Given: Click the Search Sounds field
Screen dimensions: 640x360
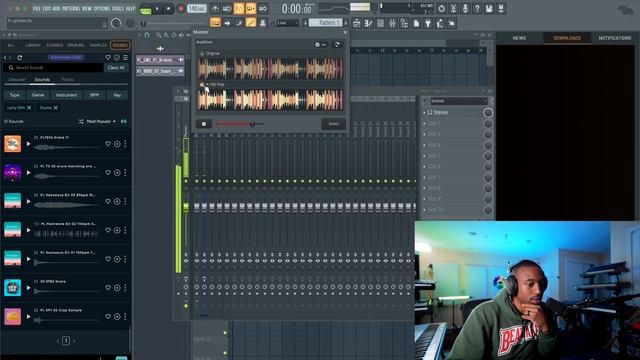Looking at the screenshot, I should point(54,67).
